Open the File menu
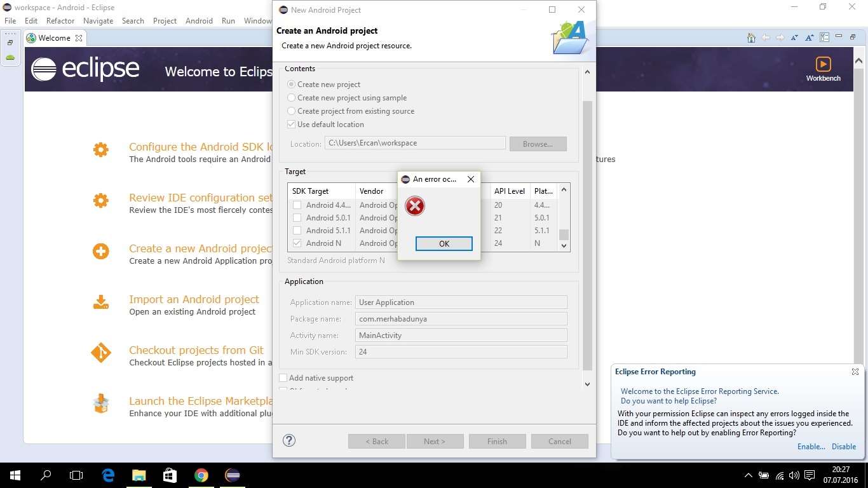Viewport: 868px width, 488px height. click(10, 21)
